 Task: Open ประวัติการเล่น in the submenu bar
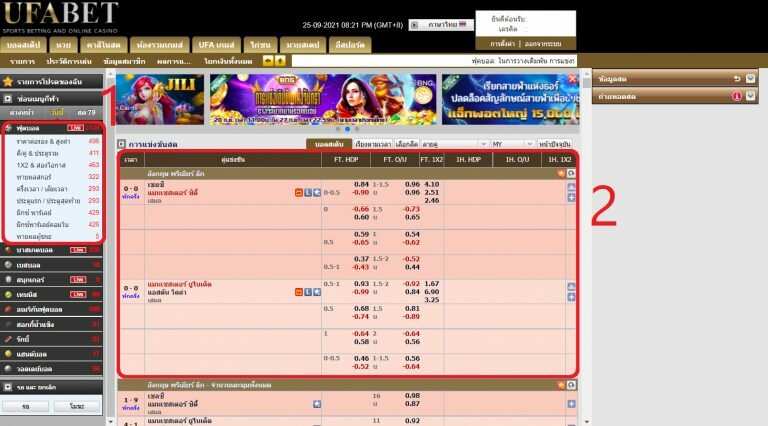[x=69, y=61]
